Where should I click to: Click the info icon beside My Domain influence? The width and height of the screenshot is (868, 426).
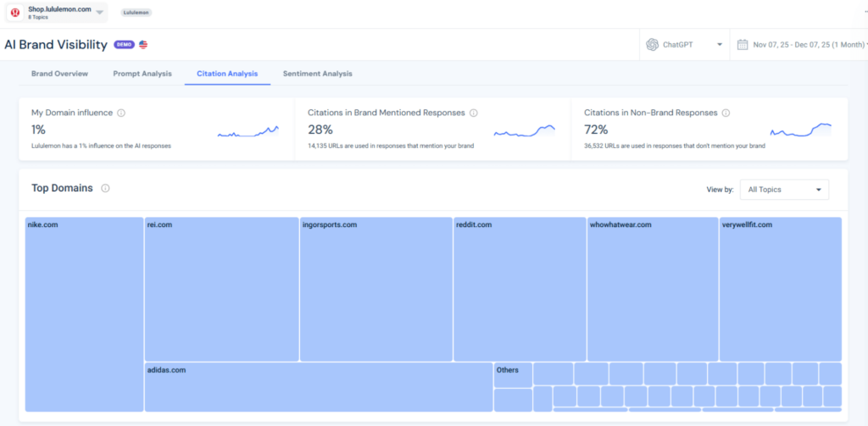point(121,113)
